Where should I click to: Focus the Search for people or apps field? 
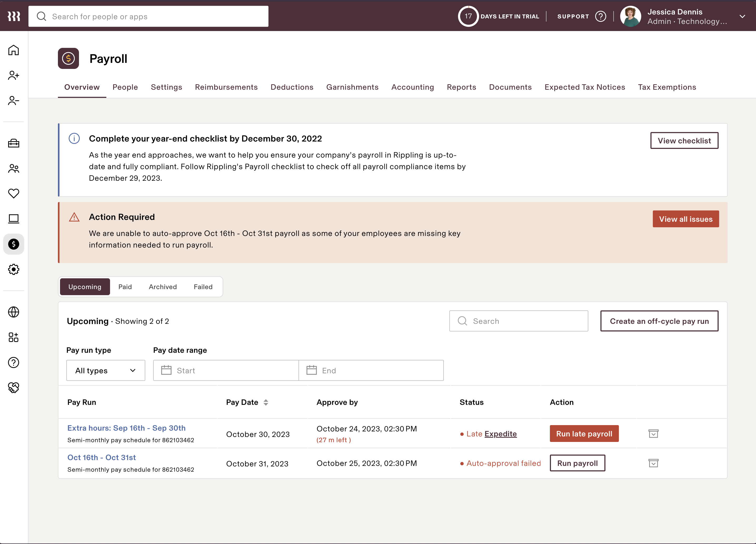pos(148,16)
